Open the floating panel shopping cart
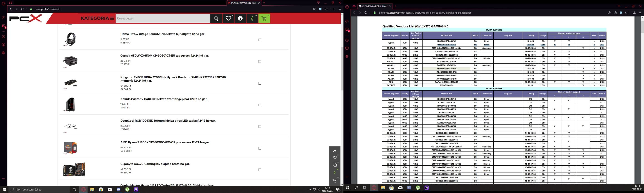This screenshot has width=644, height=193. [x=335, y=181]
